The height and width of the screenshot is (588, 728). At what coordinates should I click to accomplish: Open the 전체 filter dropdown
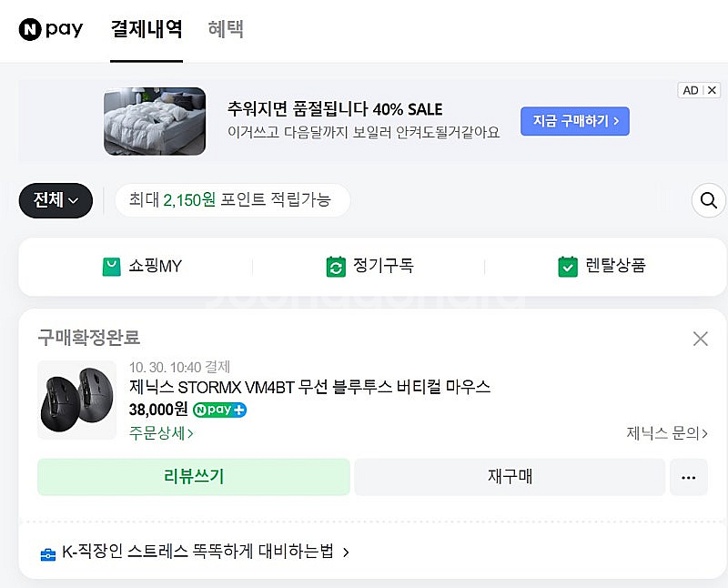click(55, 200)
